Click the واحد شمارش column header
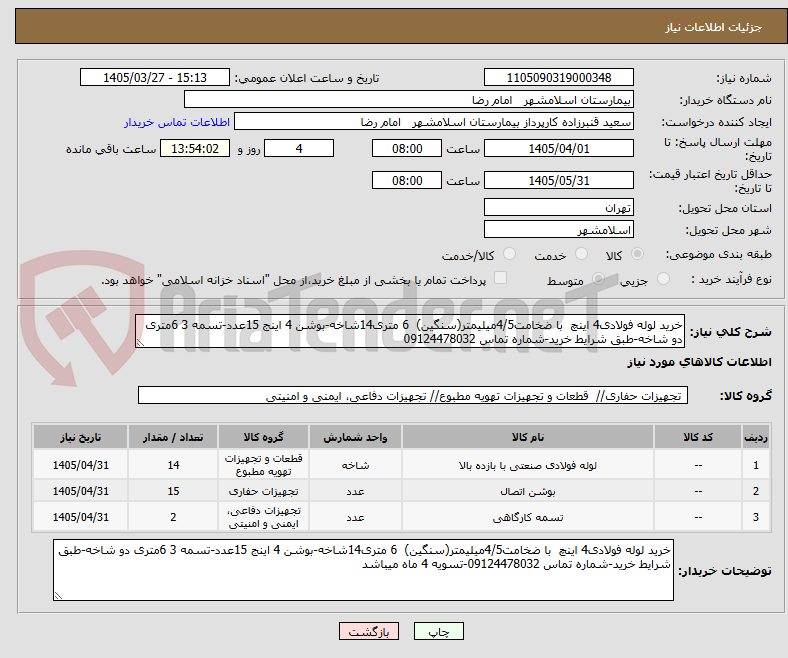 (355, 437)
